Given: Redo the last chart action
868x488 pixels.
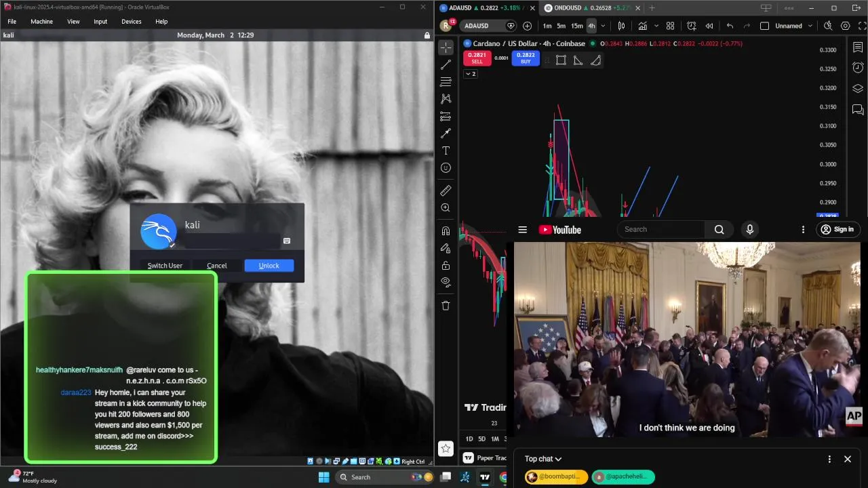Looking at the screenshot, I should click(x=747, y=26).
